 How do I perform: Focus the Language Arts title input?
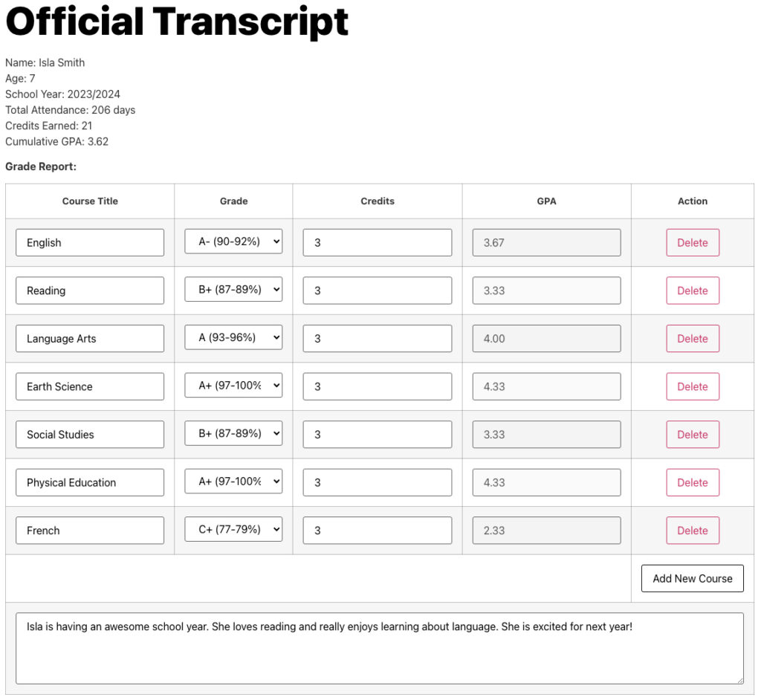point(90,338)
